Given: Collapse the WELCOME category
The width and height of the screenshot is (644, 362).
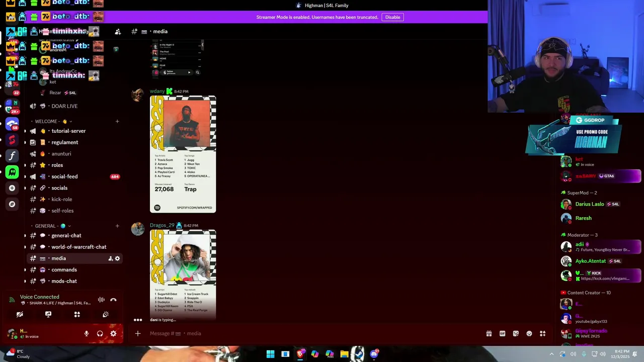Looking at the screenshot, I should tap(51, 121).
